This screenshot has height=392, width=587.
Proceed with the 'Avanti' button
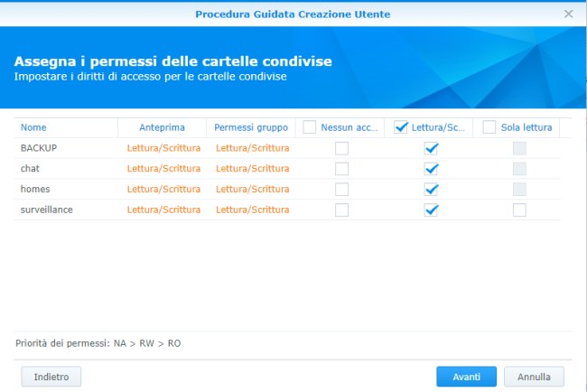[x=466, y=376]
